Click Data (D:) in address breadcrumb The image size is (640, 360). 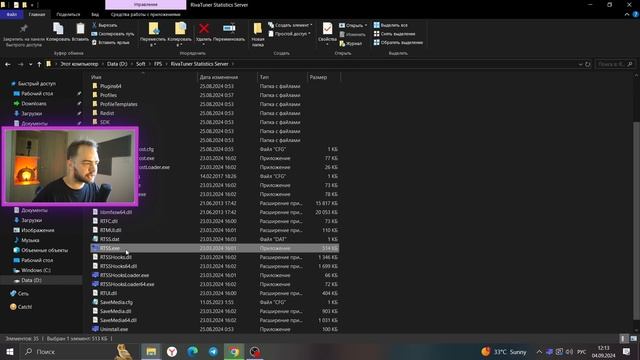point(117,64)
